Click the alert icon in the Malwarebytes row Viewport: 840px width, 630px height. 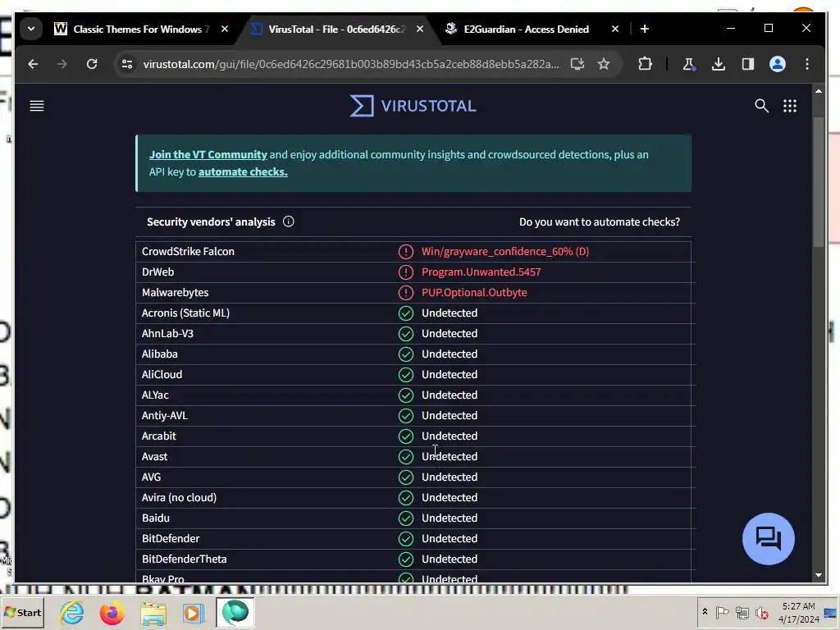[x=405, y=293]
